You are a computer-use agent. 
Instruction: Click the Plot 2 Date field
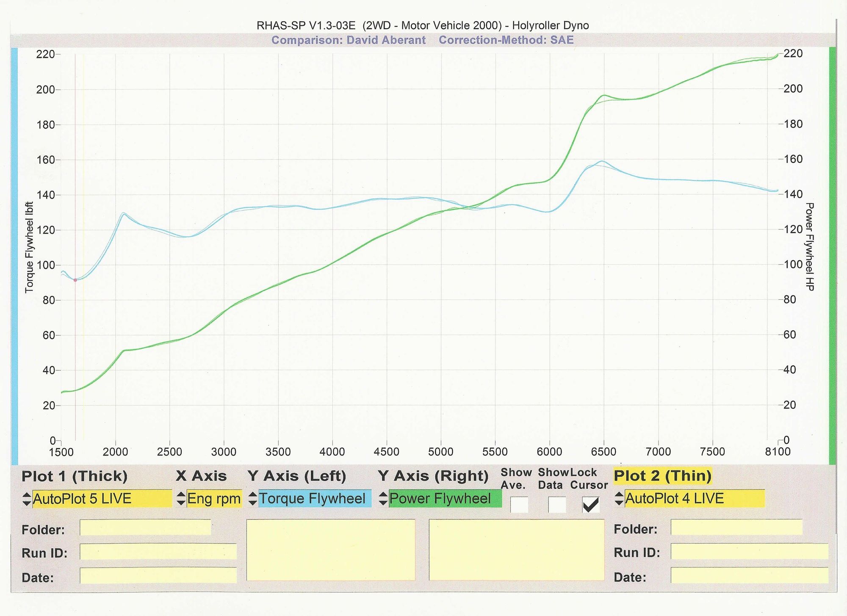point(750,575)
